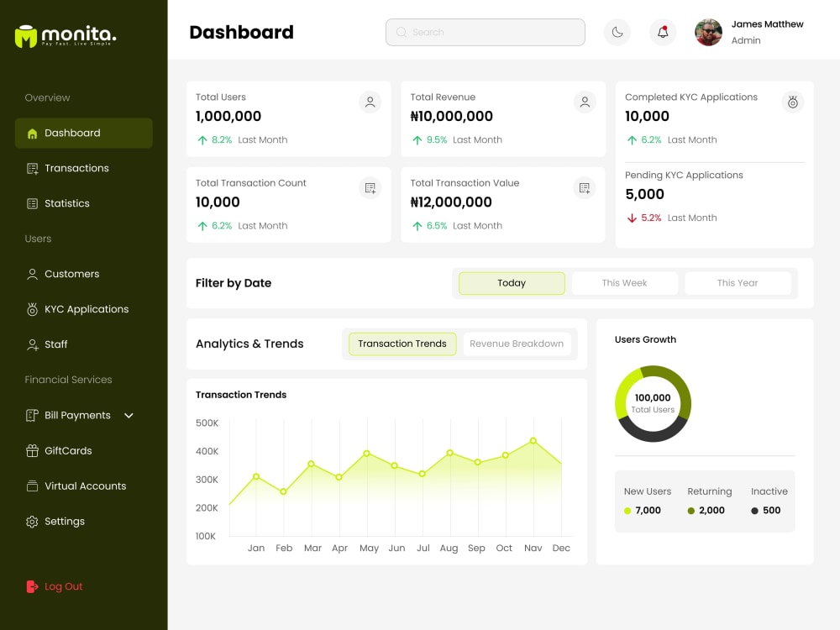Click the Total Users up arrow
Screen dimensions: 840x630
tap(202, 140)
